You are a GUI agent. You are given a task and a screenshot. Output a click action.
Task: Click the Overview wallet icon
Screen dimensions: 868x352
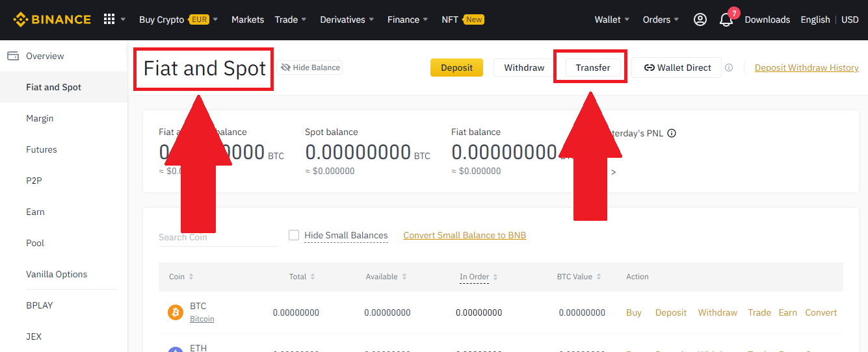click(x=12, y=56)
